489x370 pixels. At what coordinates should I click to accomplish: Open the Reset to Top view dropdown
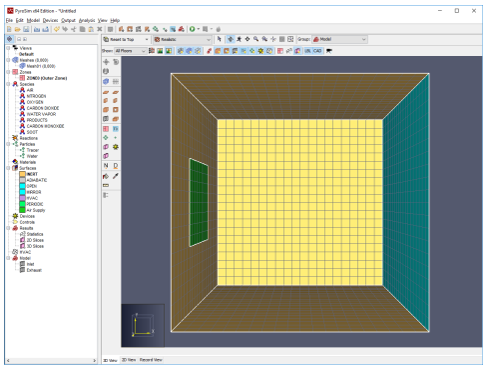pos(126,39)
